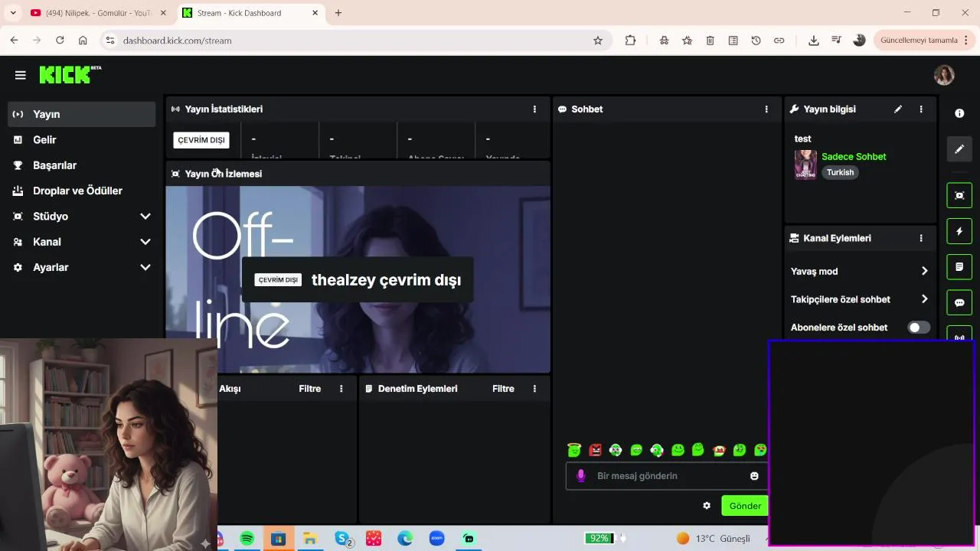This screenshot has width=980, height=551.
Task: Click the chat bubble widget icon in sidebar
Action: [x=959, y=303]
